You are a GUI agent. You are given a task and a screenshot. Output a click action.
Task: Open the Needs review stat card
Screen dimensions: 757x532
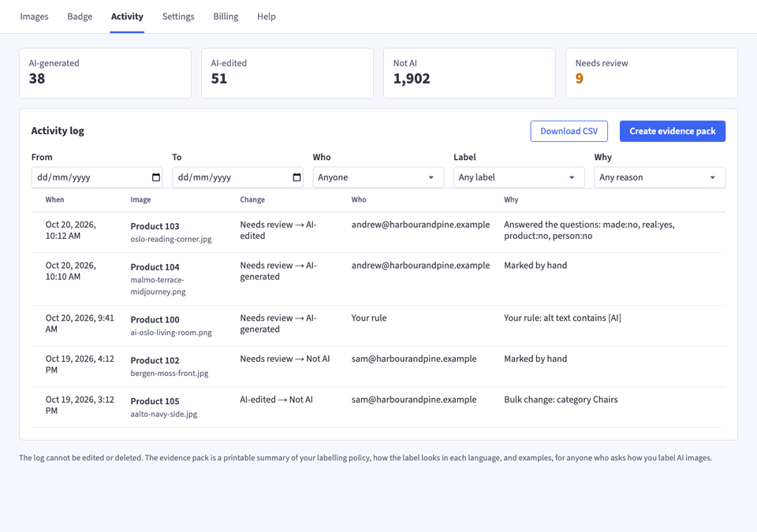coord(652,73)
